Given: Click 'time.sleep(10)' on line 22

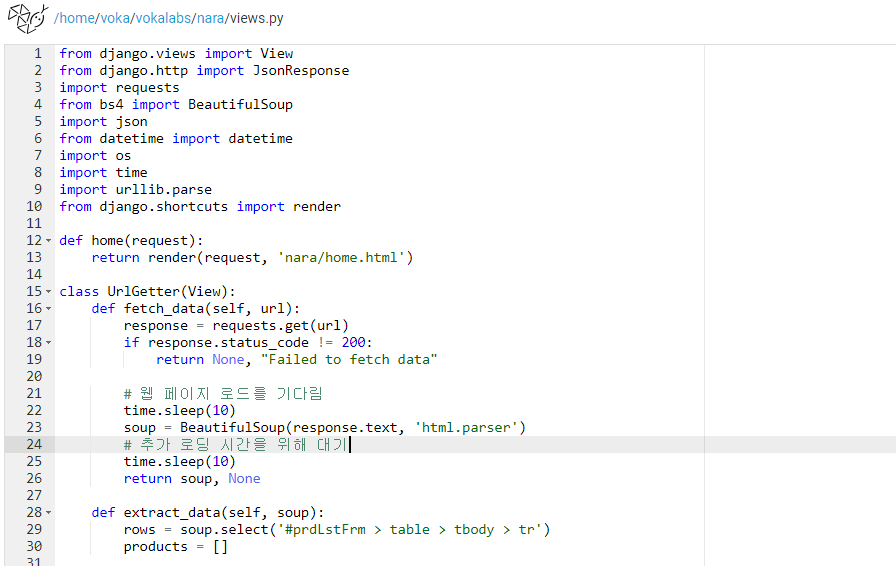Looking at the screenshot, I should (179, 410).
